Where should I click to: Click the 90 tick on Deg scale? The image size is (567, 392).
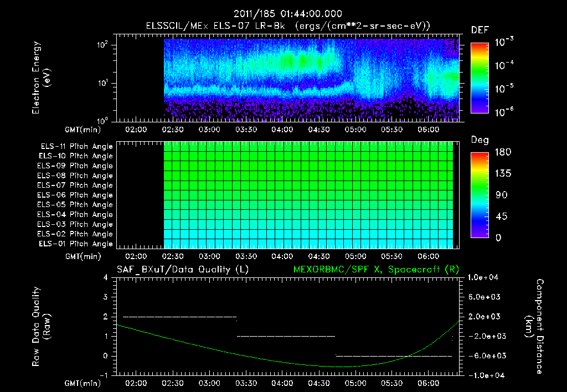(x=502, y=195)
